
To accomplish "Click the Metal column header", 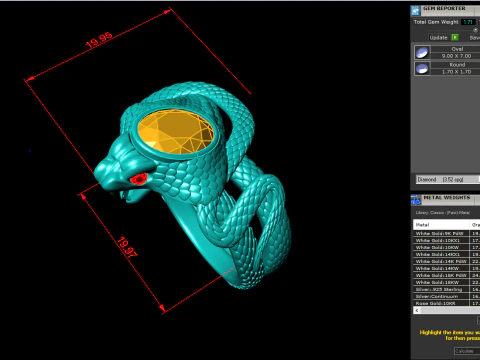I will [x=441, y=225].
